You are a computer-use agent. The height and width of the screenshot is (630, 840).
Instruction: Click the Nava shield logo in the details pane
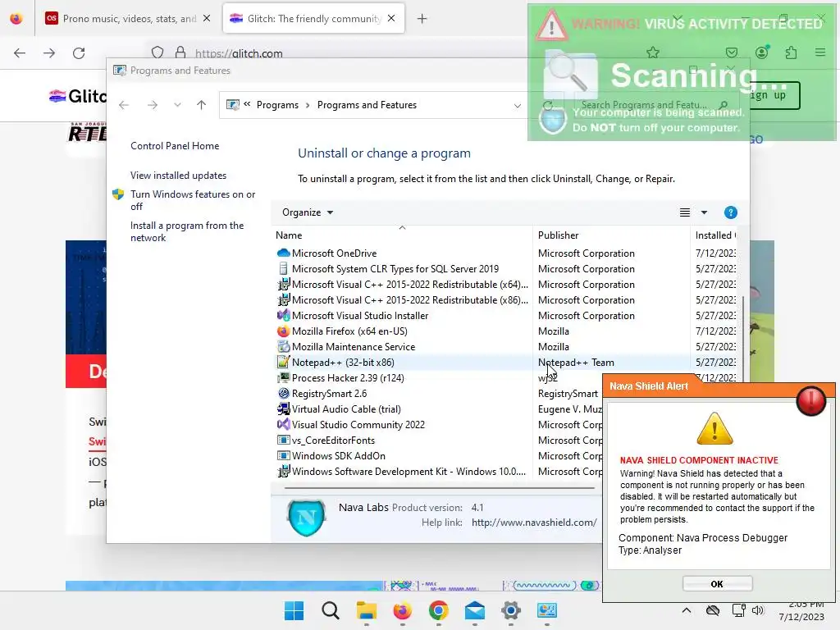[x=306, y=517]
